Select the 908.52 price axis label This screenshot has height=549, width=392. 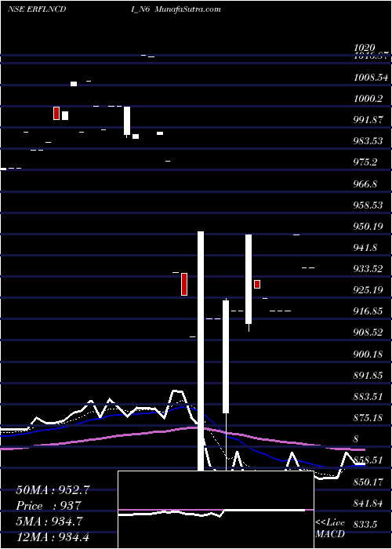368,333
